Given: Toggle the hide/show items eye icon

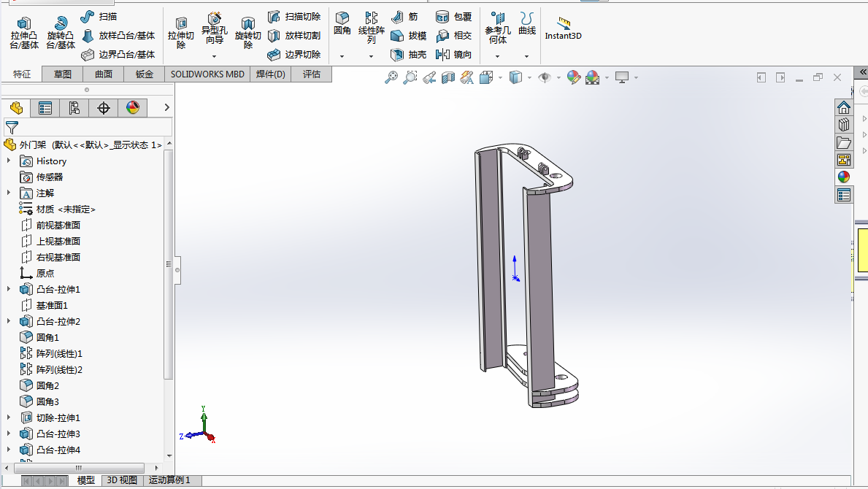Looking at the screenshot, I should pos(544,77).
